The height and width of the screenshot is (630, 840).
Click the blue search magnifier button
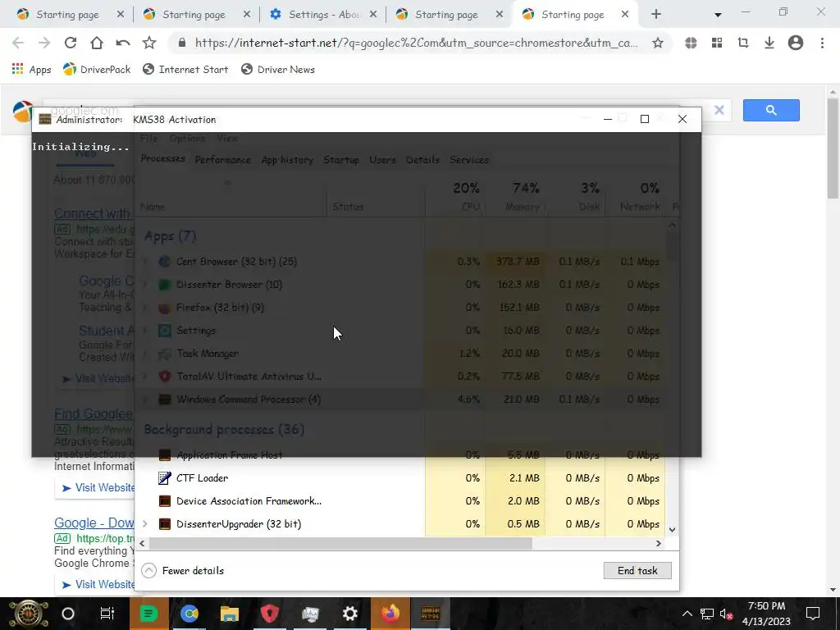(x=771, y=110)
